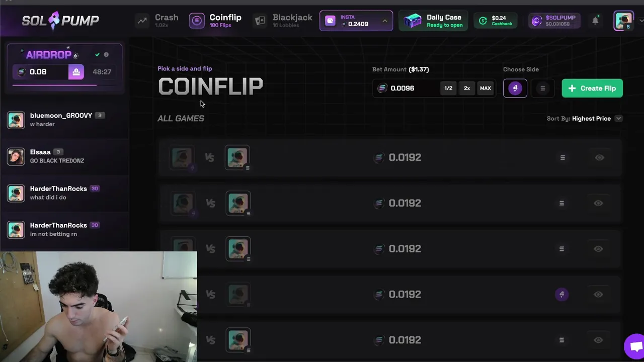Expand the profile avatar menu arrow
The image size is (644, 362).
641,21
